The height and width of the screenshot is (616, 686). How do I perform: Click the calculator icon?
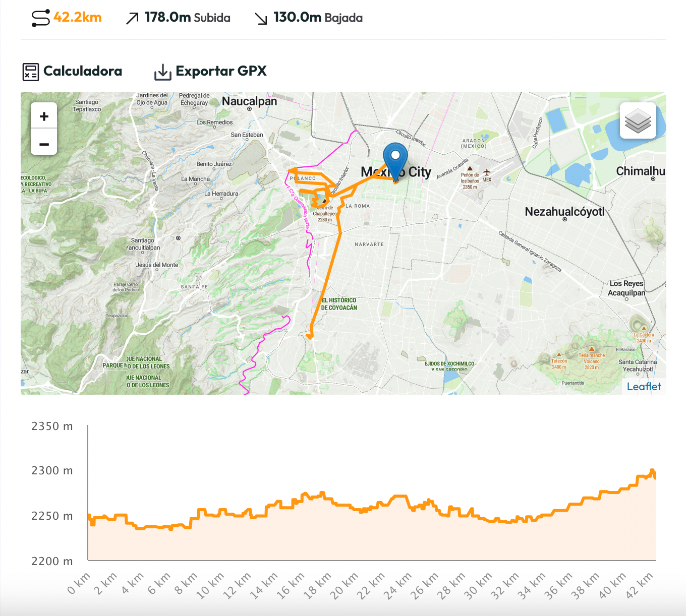(30, 72)
